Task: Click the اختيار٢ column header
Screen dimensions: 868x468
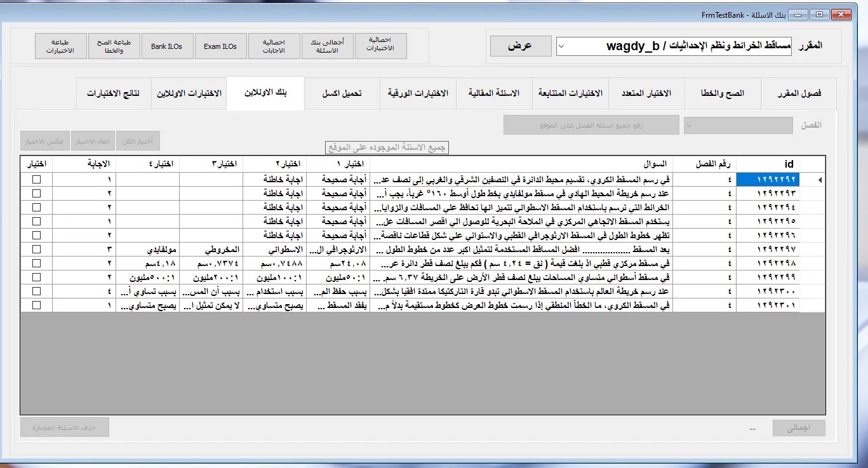Action: click(x=274, y=164)
